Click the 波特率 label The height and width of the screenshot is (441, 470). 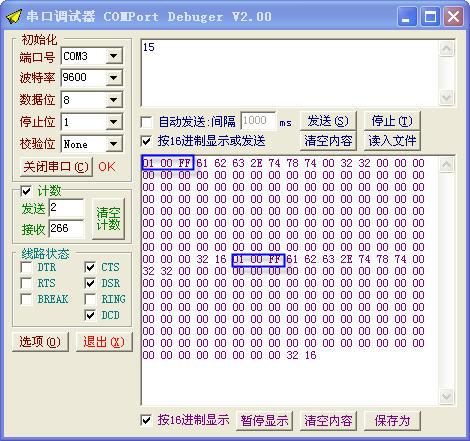click(37, 78)
